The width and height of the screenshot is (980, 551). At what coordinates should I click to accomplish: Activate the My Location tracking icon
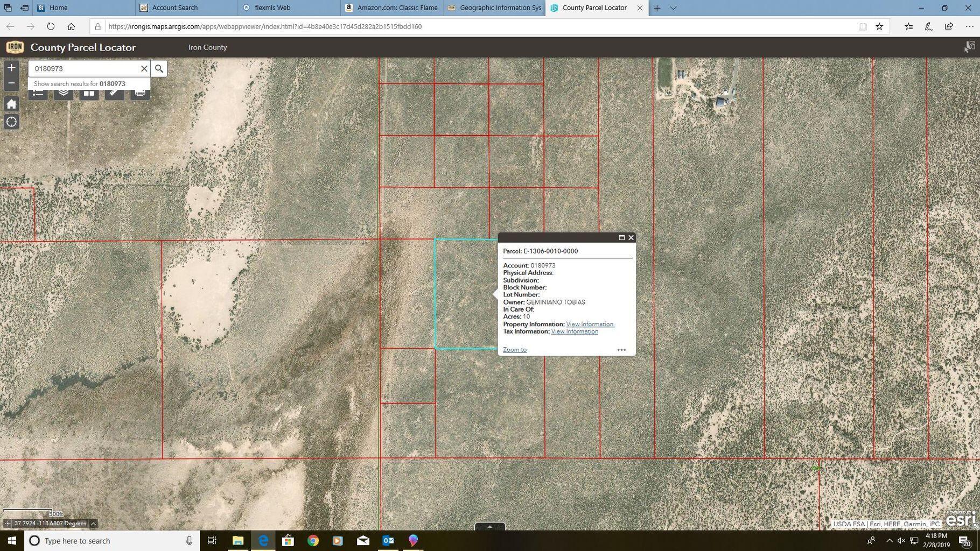pyautogui.click(x=11, y=122)
